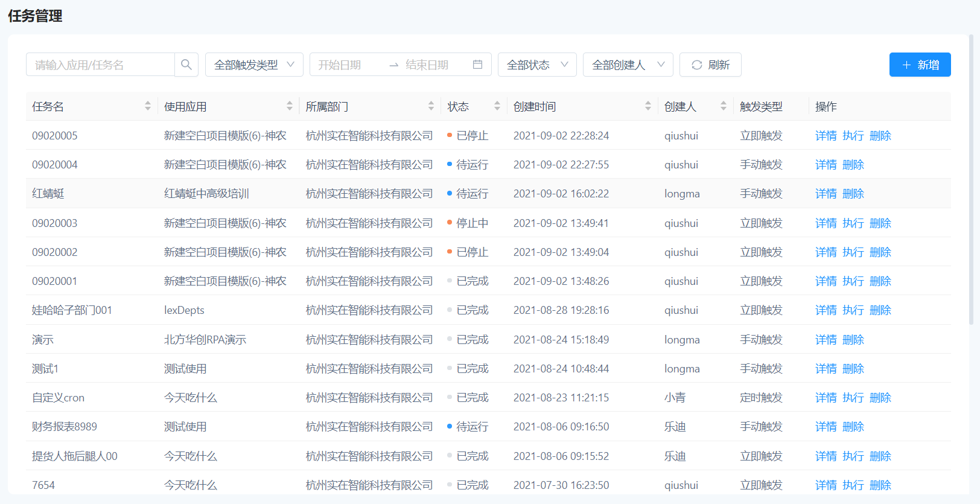980x504 pixels.
Task: Delete the 红蜻蜓 task row
Action: pyautogui.click(x=853, y=194)
